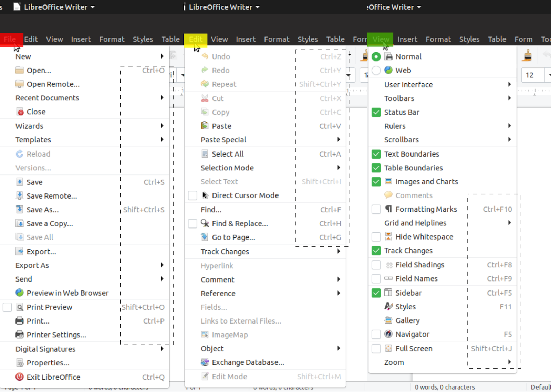Open the font size dropdown showing 12
This screenshot has width=551, height=392.
click(x=549, y=75)
